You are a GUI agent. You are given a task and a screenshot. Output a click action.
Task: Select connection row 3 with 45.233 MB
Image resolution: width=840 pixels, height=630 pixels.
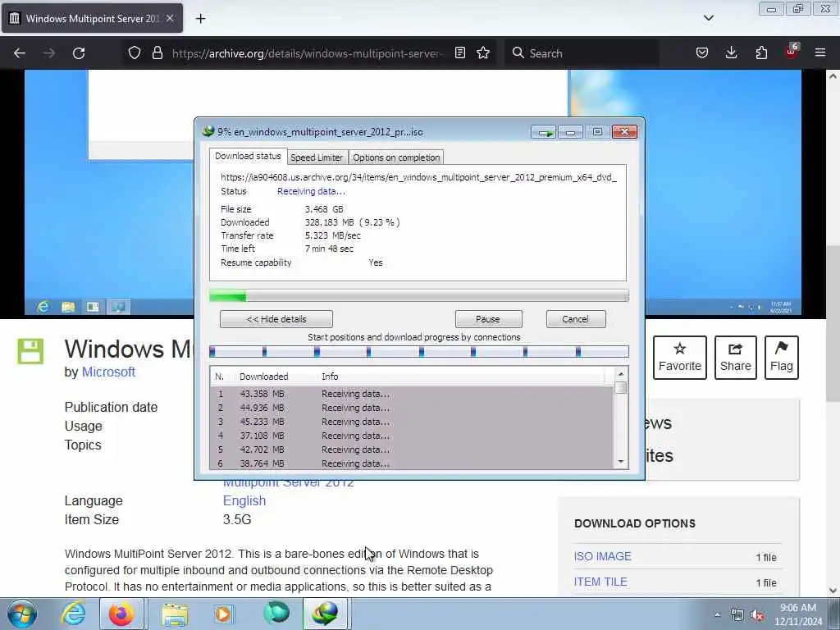pyautogui.click(x=412, y=422)
